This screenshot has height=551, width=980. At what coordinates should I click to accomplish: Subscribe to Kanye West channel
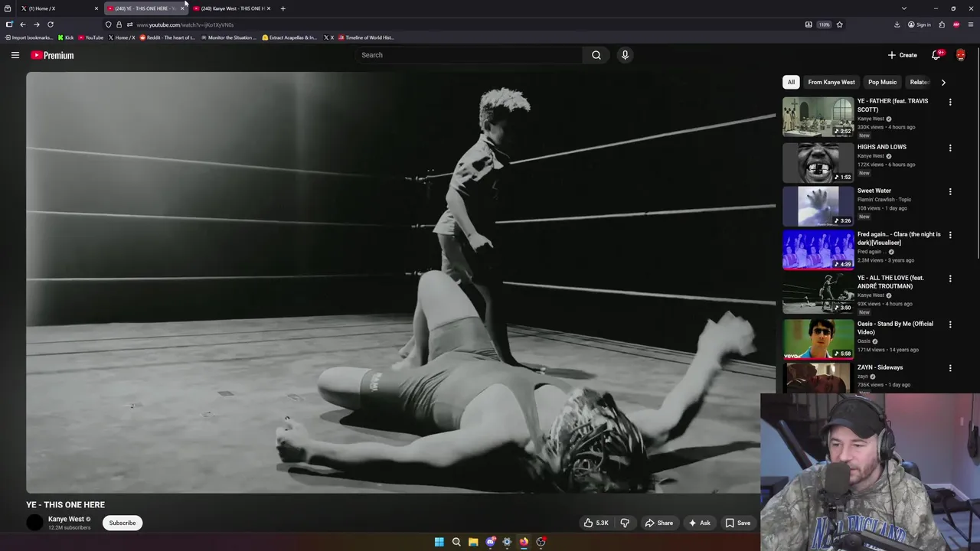click(x=122, y=523)
